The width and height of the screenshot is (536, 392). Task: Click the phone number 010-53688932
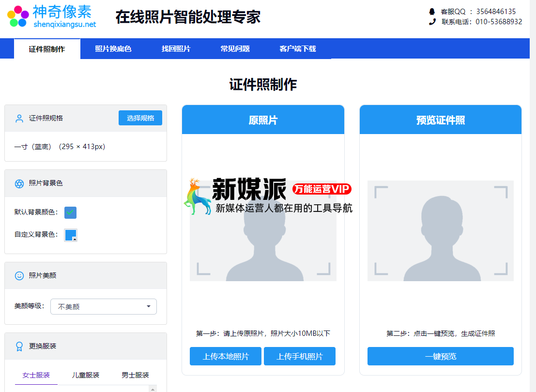[x=499, y=22]
